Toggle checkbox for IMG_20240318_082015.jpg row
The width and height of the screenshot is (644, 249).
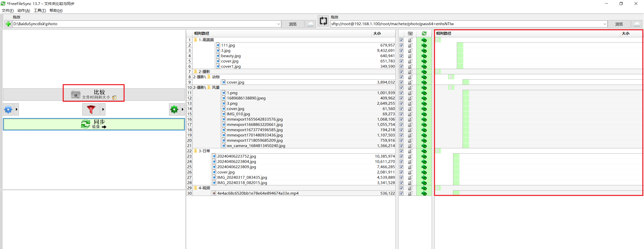click(x=401, y=183)
